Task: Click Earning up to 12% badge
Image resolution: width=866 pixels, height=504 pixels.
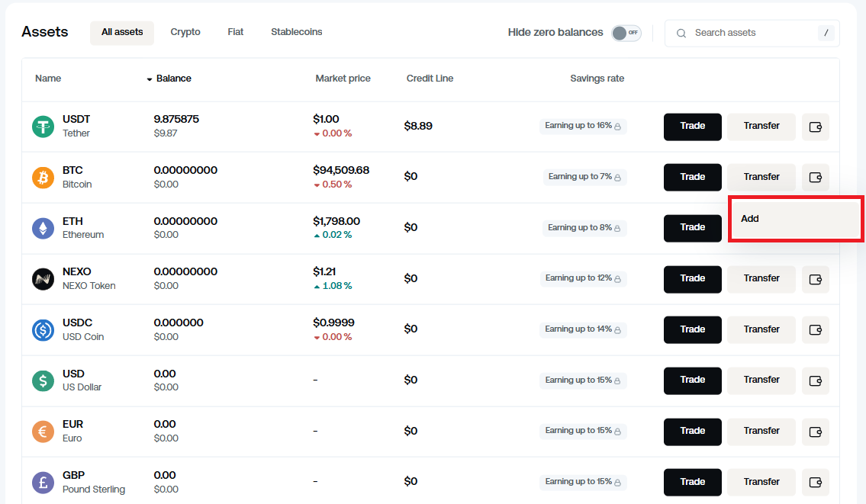Action: [x=583, y=278]
